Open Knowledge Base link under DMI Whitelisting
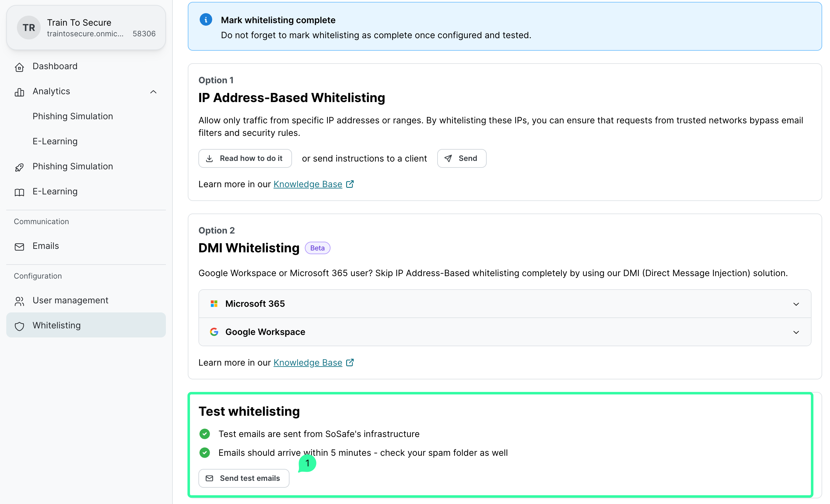830x504 pixels. 308,363
